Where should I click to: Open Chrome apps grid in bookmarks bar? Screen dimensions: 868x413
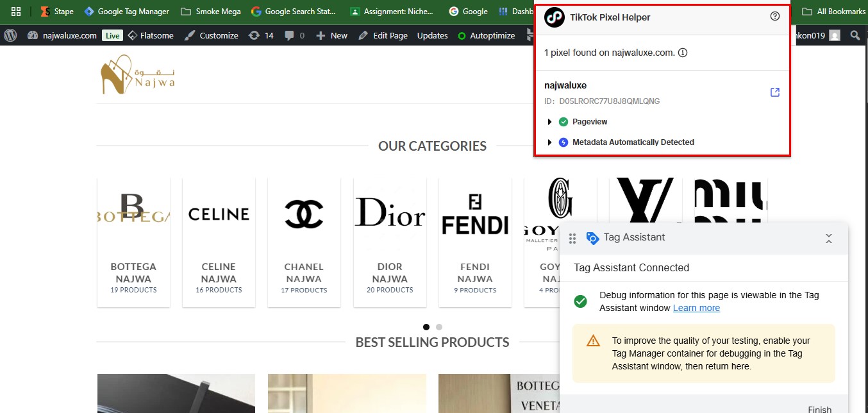coord(16,12)
